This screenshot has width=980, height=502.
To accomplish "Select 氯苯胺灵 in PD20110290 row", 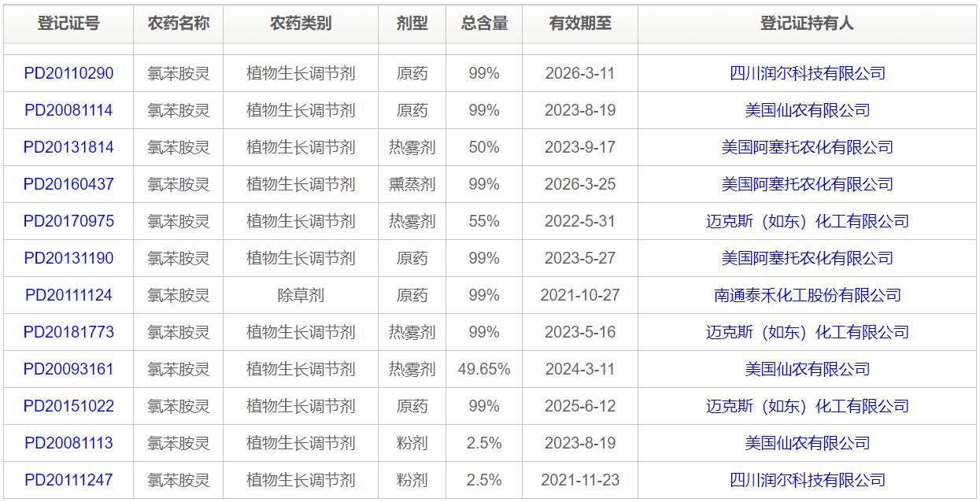I will click(x=179, y=73).
